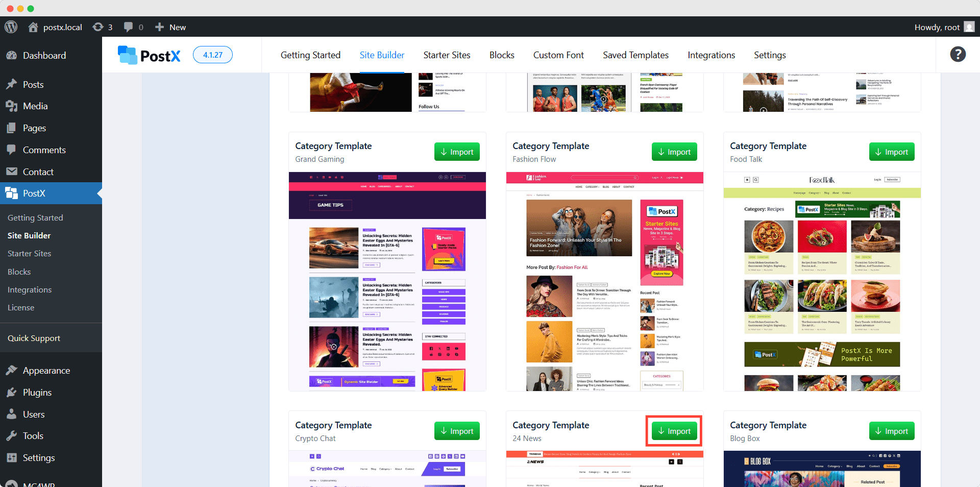
Task: Open Contact in sidebar
Action: coord(51,172)
